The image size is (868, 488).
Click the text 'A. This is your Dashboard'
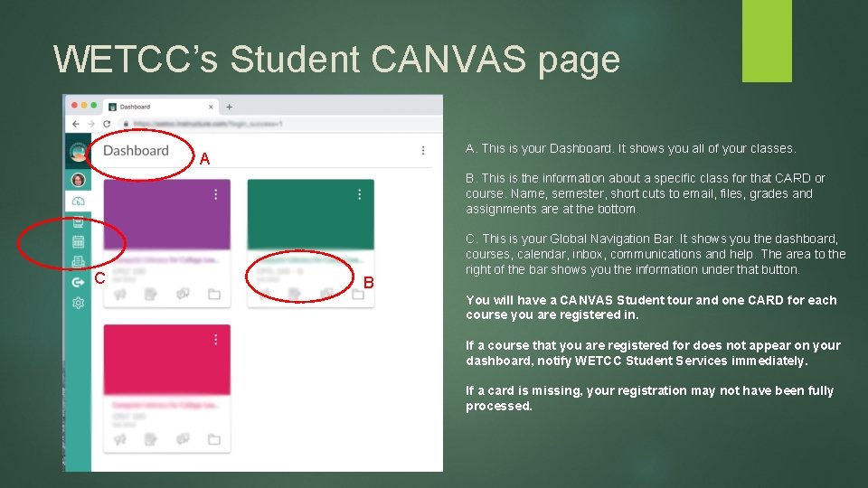(539, 148)
